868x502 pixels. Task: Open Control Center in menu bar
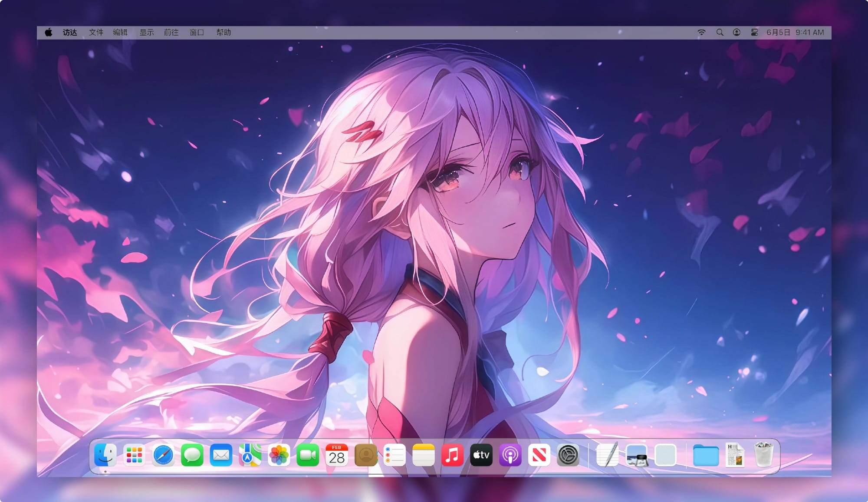(x=754, y=33)
